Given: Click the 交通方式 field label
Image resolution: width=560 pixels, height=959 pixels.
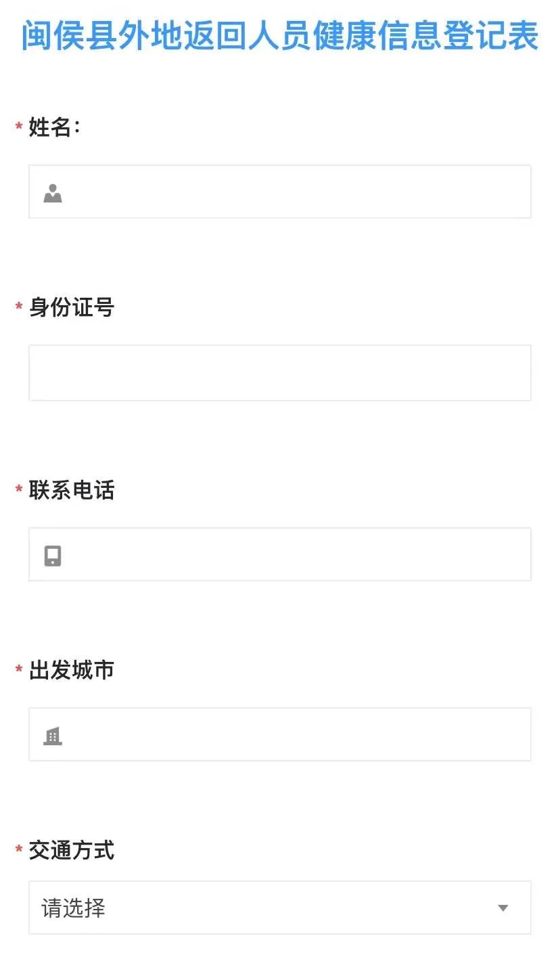Looking at the screenshot, I should pyautogui.click(x=72, y=851).
